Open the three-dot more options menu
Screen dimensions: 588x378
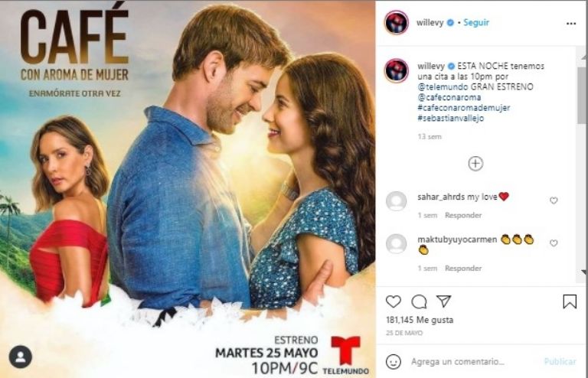tap(570, 24)
